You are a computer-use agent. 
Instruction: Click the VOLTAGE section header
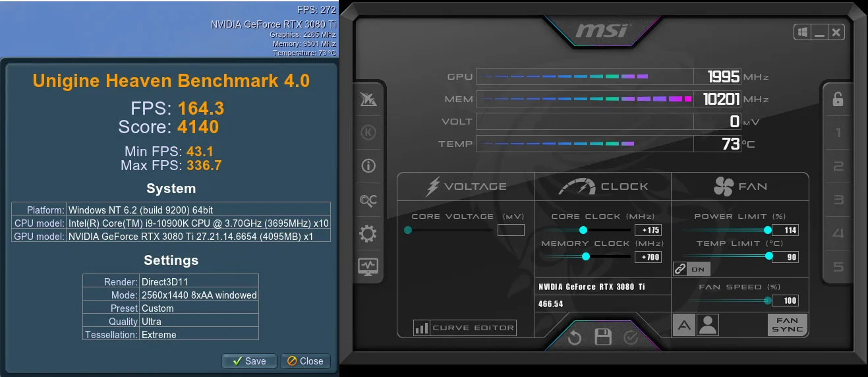point(466,187)
